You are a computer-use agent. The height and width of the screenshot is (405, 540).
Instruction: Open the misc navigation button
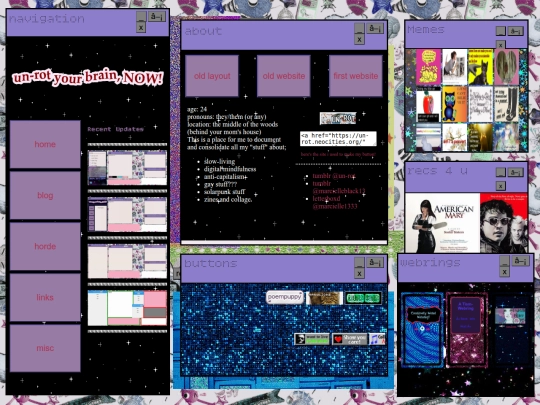click(45, 348)
